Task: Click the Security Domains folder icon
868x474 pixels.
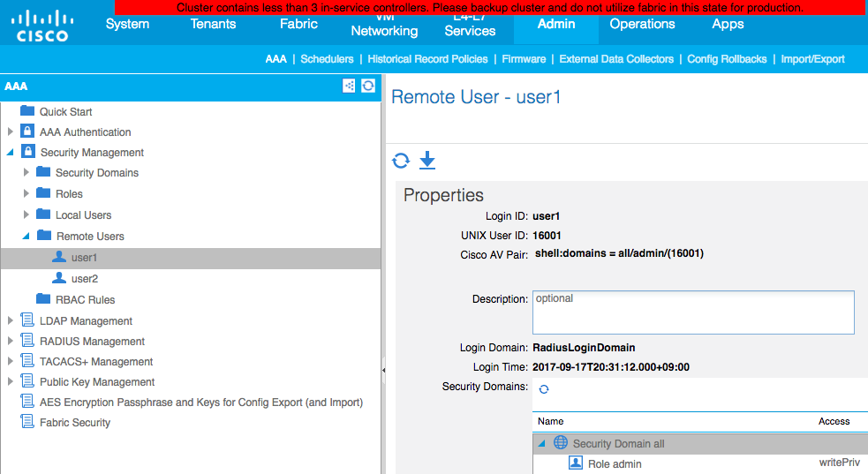Action: (43, 172)
